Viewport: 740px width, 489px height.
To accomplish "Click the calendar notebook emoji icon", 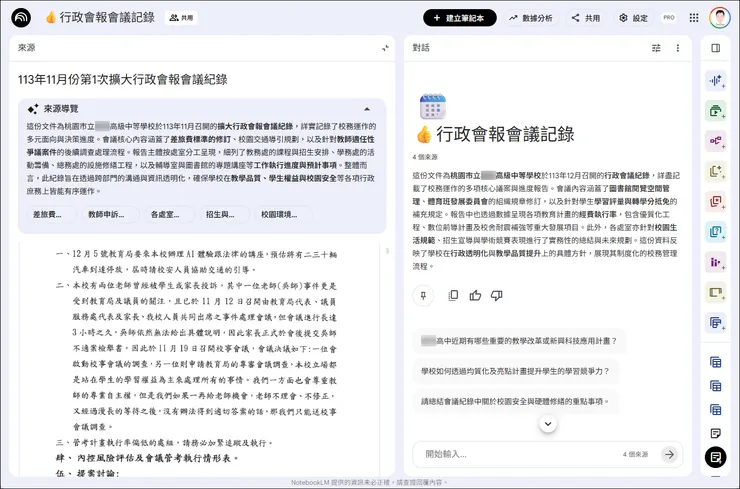I will [432, 107].
